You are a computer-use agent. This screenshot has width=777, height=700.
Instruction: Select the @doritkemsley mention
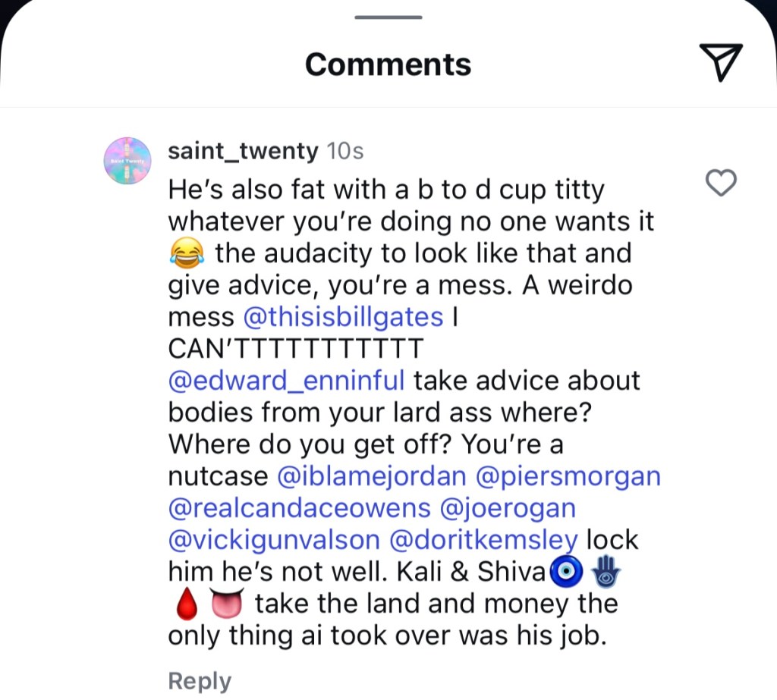click(483, 540)
